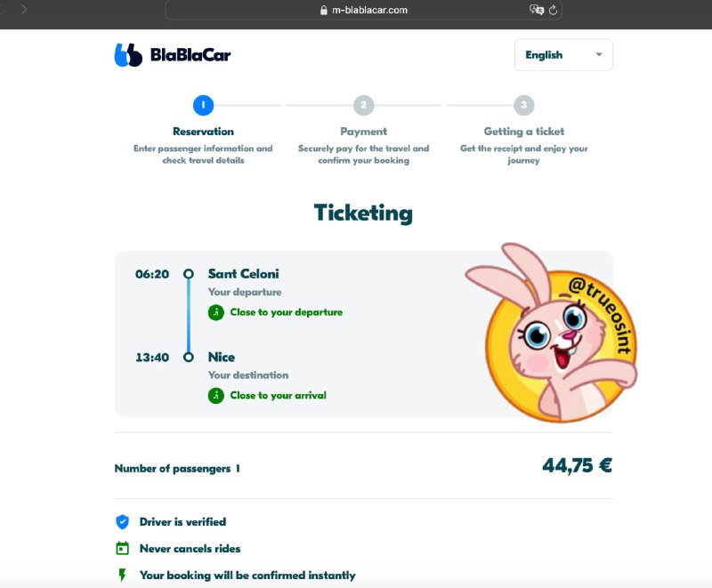Click the translate page icon in address bar

(537, 10)
